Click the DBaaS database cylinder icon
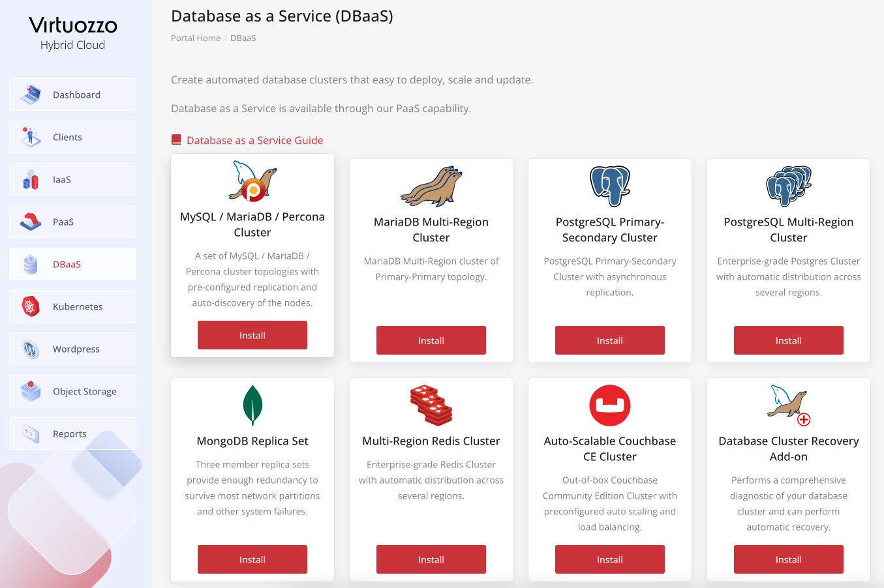 tap(31, 264)
